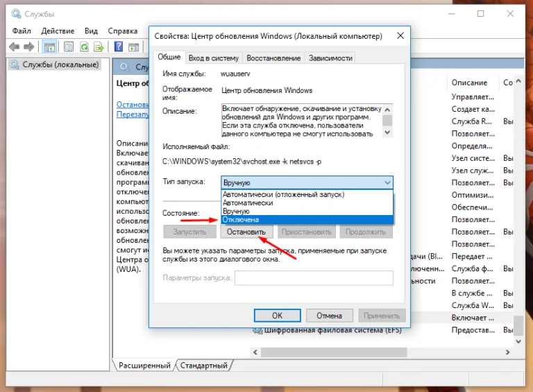Click vertical scrollbar down arrow in services list
Screen dimensions: 533x392
(518, 341)
